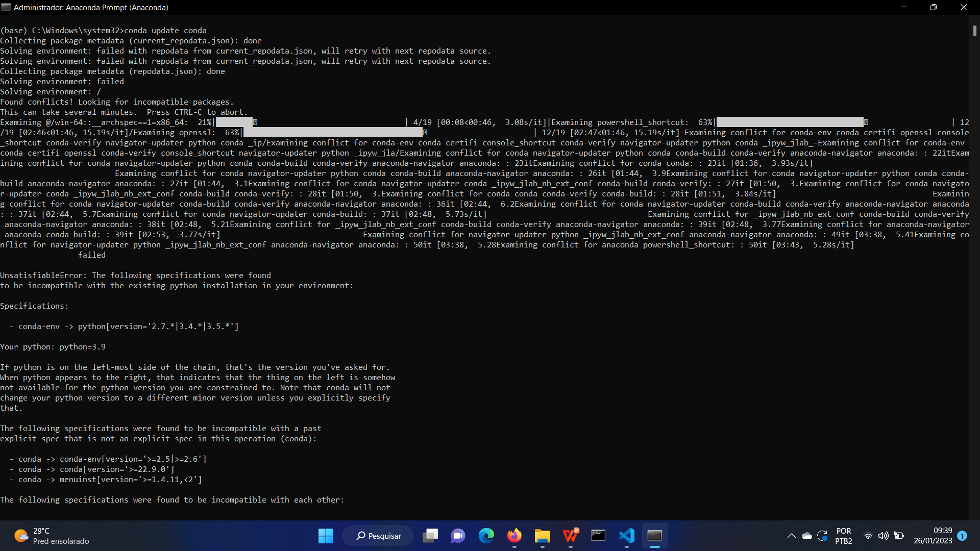
Task: Open the Start menu
Action: pyautogui.click(x=326, y=536)
